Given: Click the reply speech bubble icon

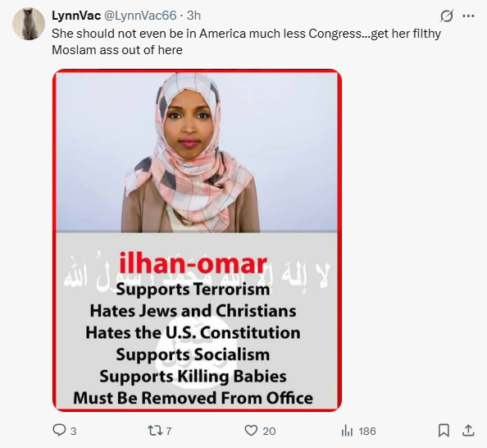Looking at the screenshot, I should (59, 431).
